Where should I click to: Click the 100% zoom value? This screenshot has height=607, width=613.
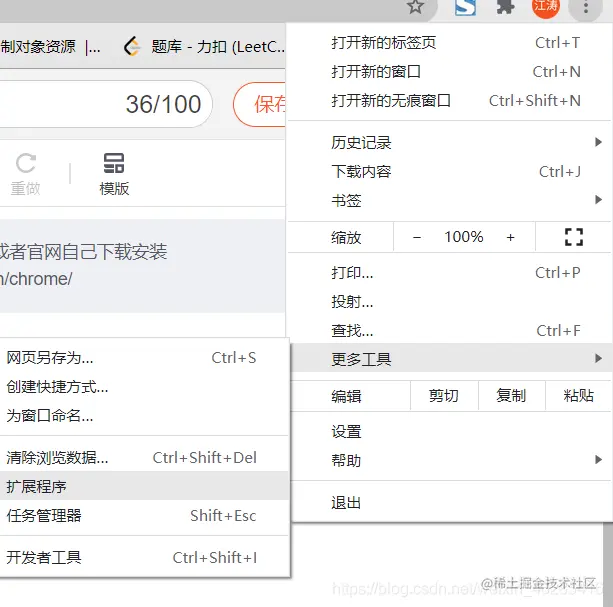coord(464,237)
